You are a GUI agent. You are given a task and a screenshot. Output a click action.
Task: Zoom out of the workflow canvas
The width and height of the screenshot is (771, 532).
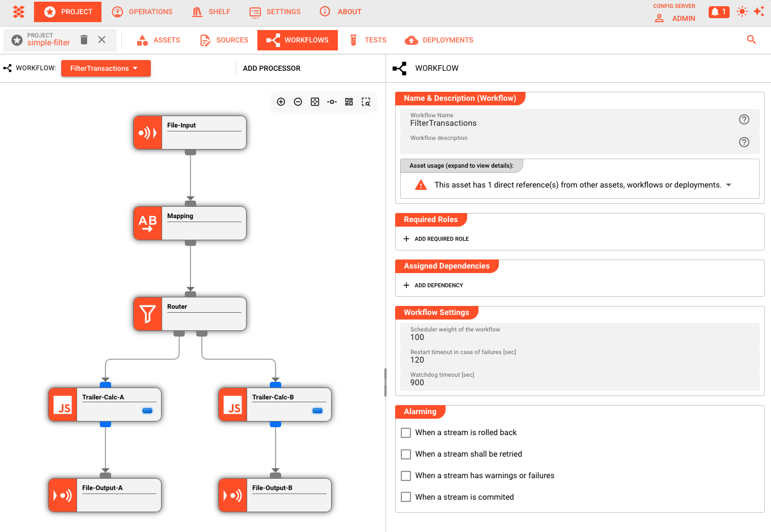point(298,102)
